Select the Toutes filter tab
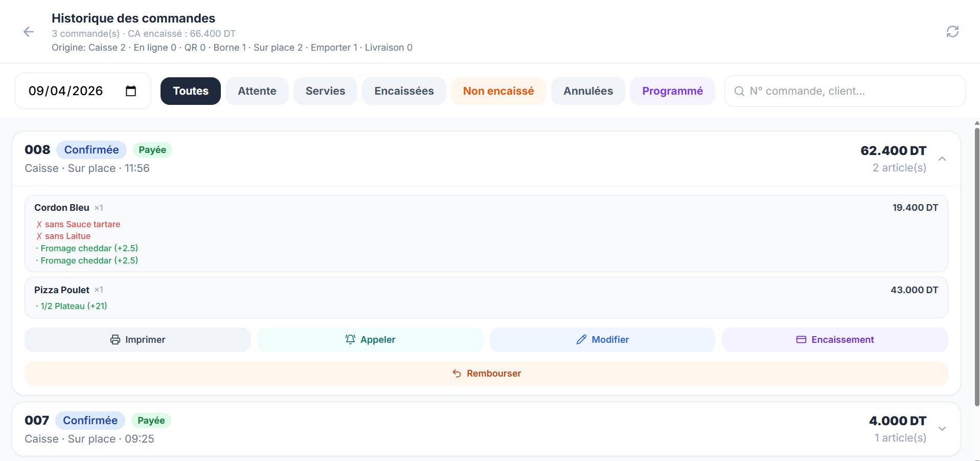 coord(191,91)
